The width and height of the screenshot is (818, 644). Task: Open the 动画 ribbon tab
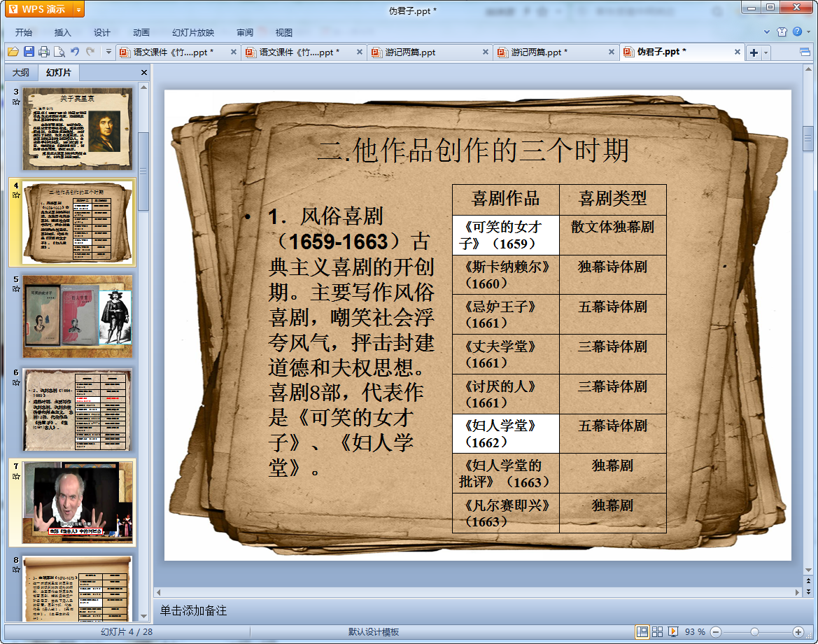[x=141, y=32]
